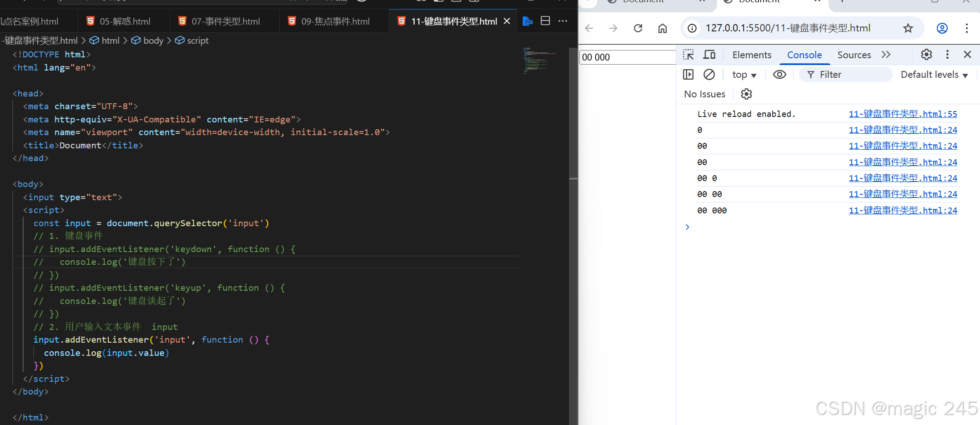Clear the console output
This screenshot has width=980, height=425.
(x=709, y=74)
